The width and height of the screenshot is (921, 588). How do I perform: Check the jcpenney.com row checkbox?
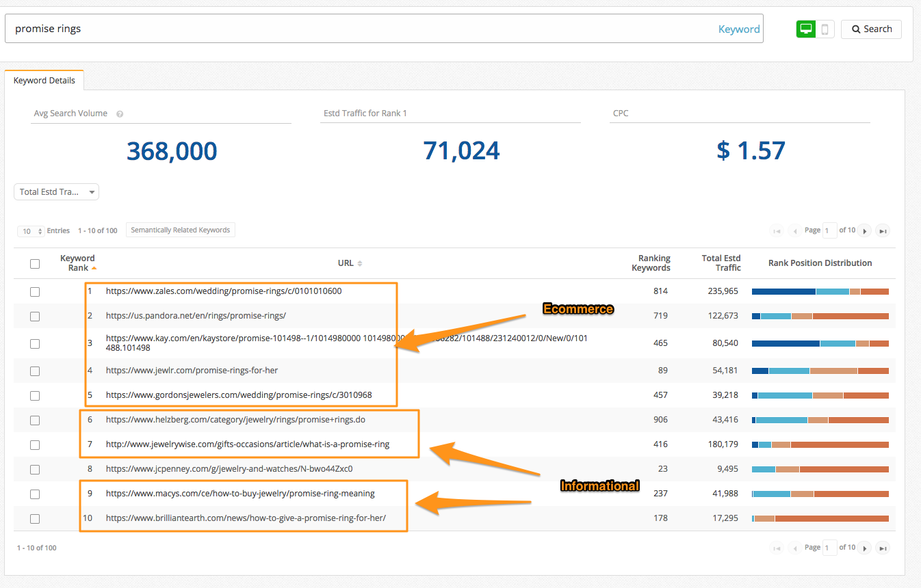pyautogui.click(x=35, y=470)
